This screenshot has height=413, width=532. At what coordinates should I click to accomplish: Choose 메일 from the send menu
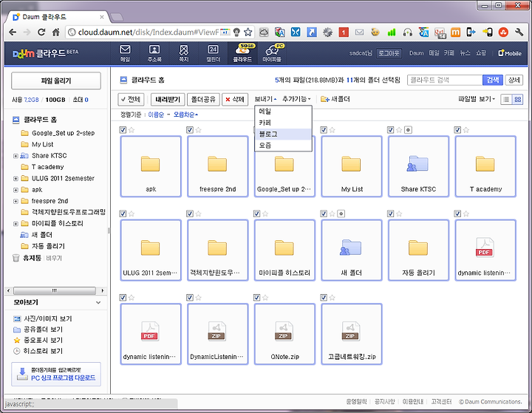click(283, 112)
